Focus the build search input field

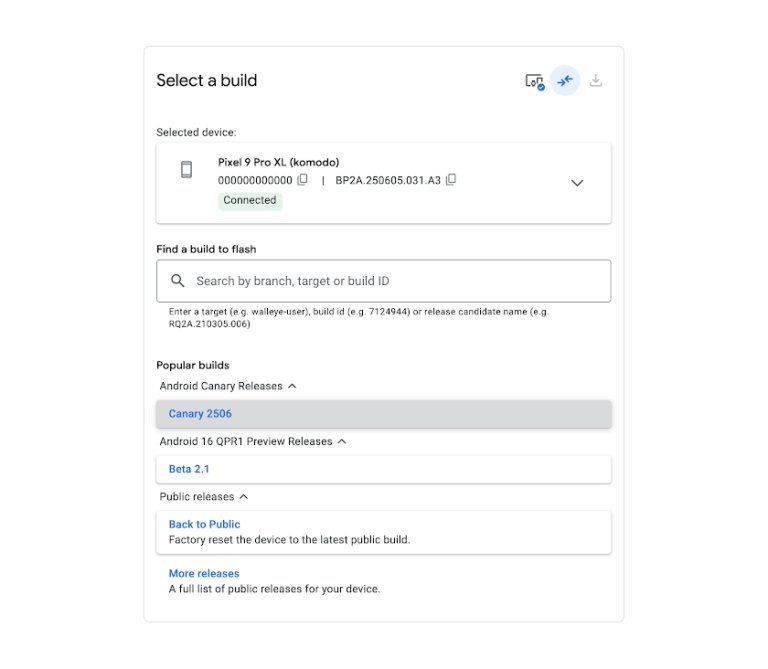pyautogui.click(x=395, y=281)
